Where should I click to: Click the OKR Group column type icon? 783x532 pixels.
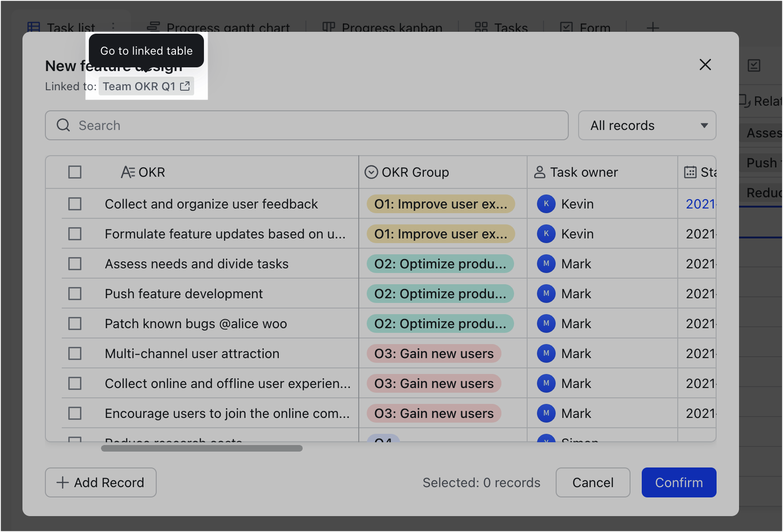[x=371, y=173]
